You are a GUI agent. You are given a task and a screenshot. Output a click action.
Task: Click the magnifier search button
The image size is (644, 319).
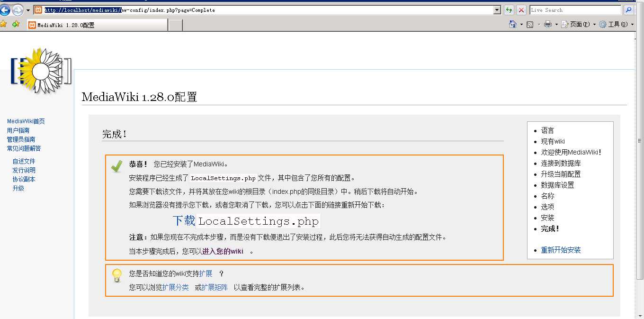tap(629, 10)
